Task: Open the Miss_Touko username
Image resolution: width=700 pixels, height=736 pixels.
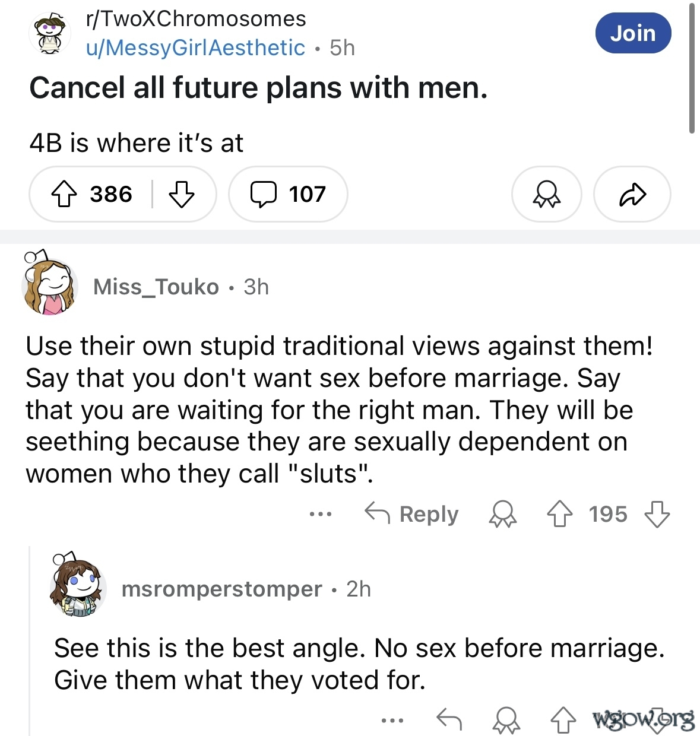Action: pyautogui.click(x=156, y=287)
